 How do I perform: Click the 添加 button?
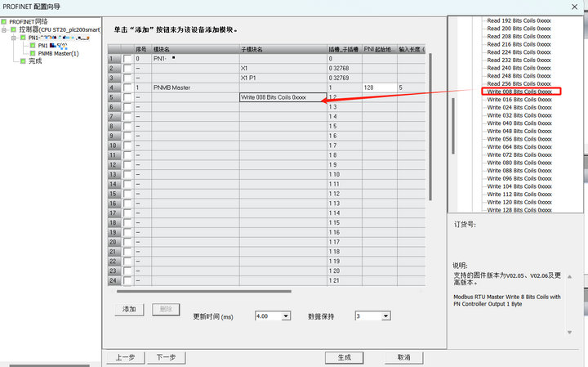pos(129,309)
